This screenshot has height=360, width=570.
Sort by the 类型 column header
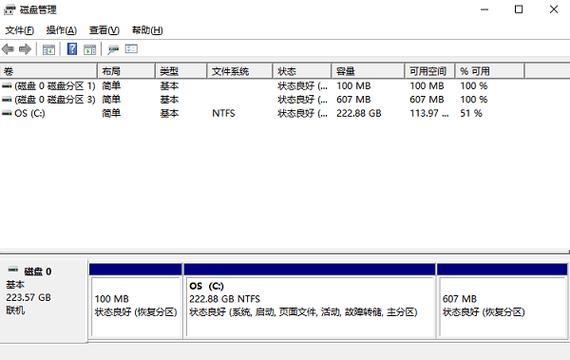[x=181, y=71]
